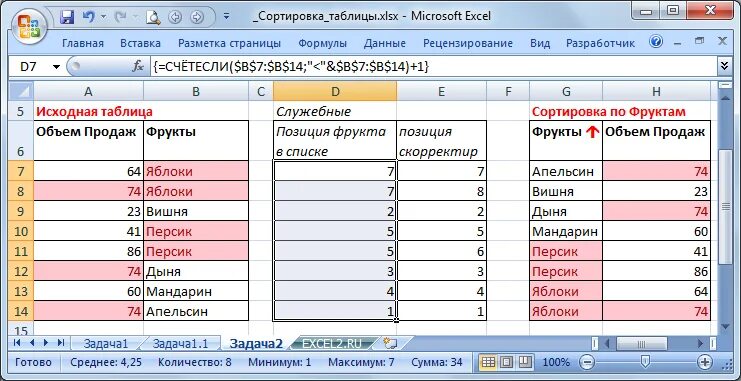Go to first sheet tab navigation arrow
The height and width of the screenshot is (381, 741).
pyautogui.click(x=17, y=343)
